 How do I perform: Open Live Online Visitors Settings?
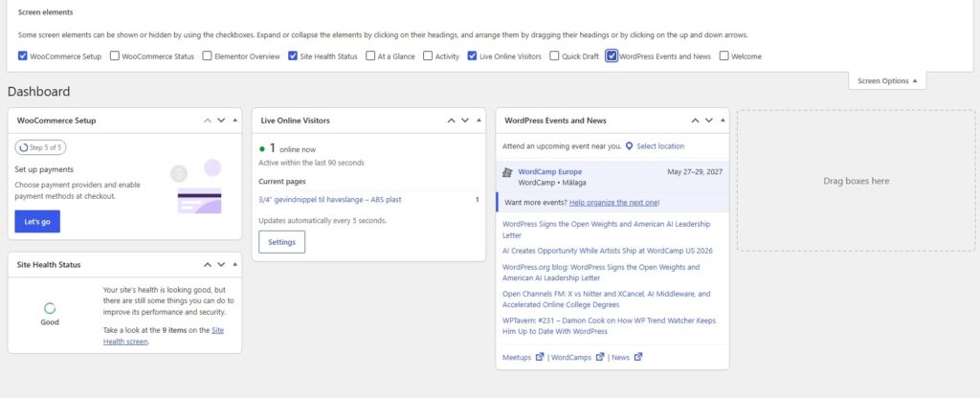pos(282,242)
